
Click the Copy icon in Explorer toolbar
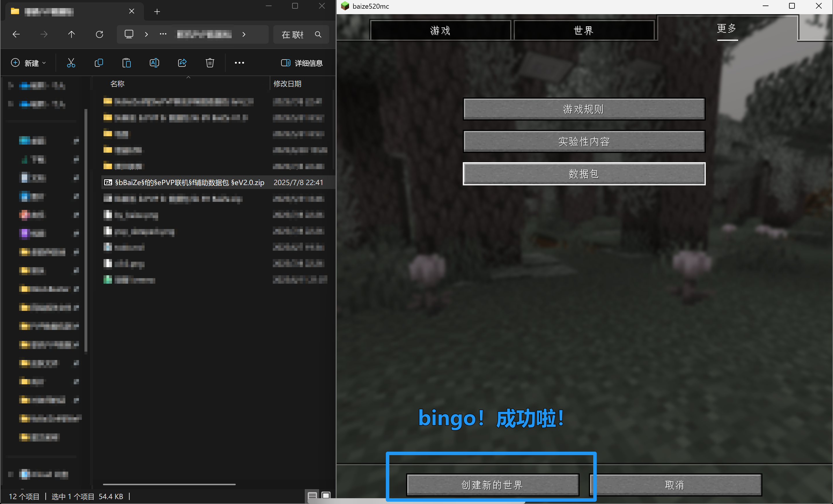tap(99, 63)
